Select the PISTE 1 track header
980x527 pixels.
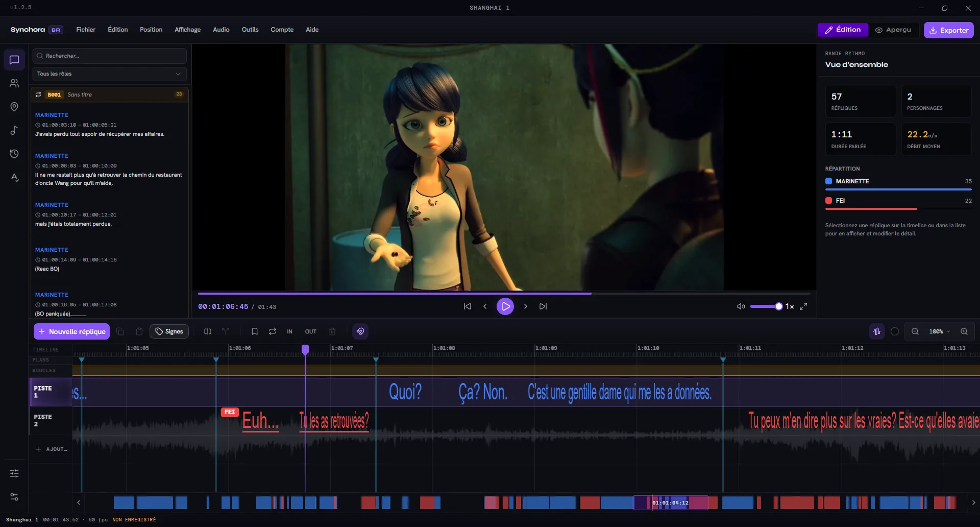pyautogui.click(x=50, y=392)
